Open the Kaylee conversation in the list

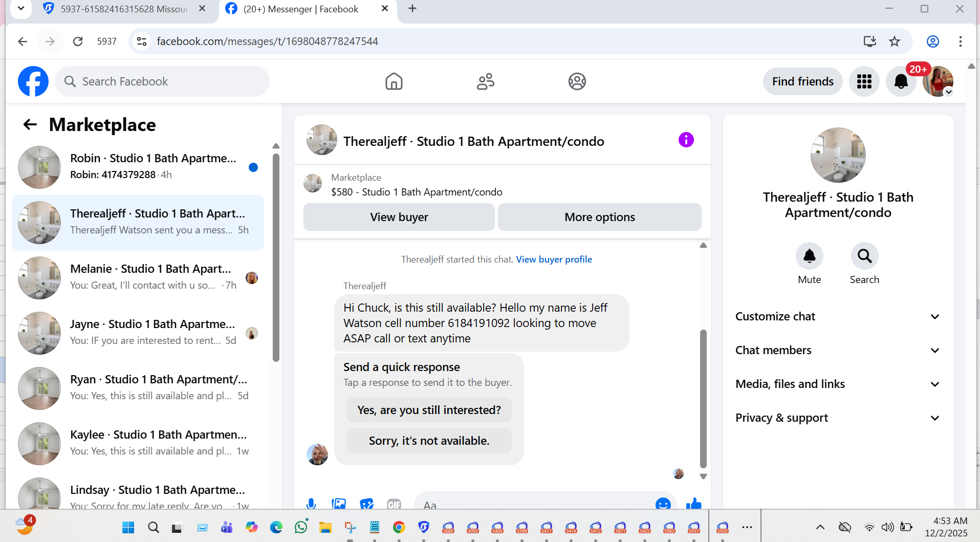[x=138, y=444]
